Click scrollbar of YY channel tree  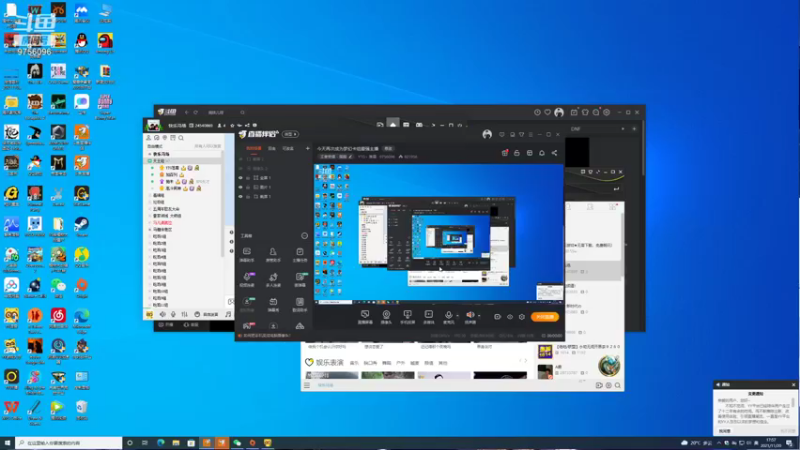click(222, 204)
